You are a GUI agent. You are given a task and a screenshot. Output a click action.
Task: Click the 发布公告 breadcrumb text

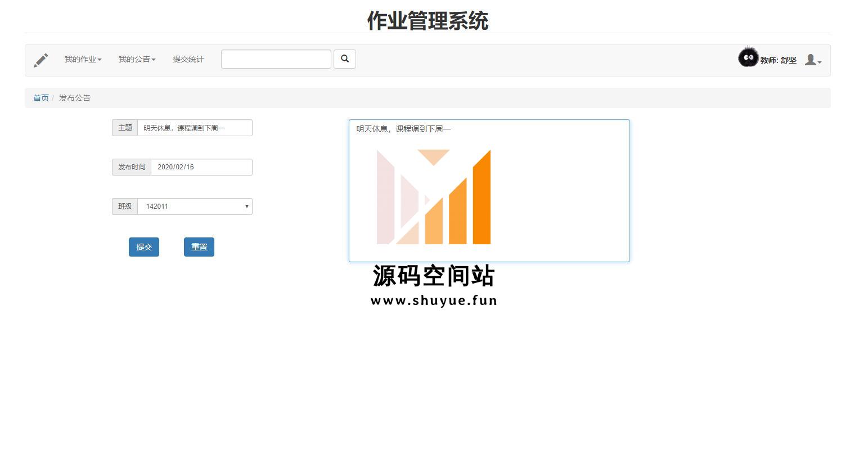click(74, 98)
